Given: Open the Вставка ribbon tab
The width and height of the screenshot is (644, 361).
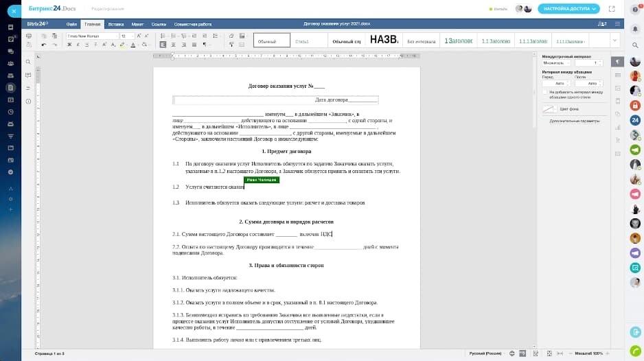Looking at the screenshot, I should point(115,24).
